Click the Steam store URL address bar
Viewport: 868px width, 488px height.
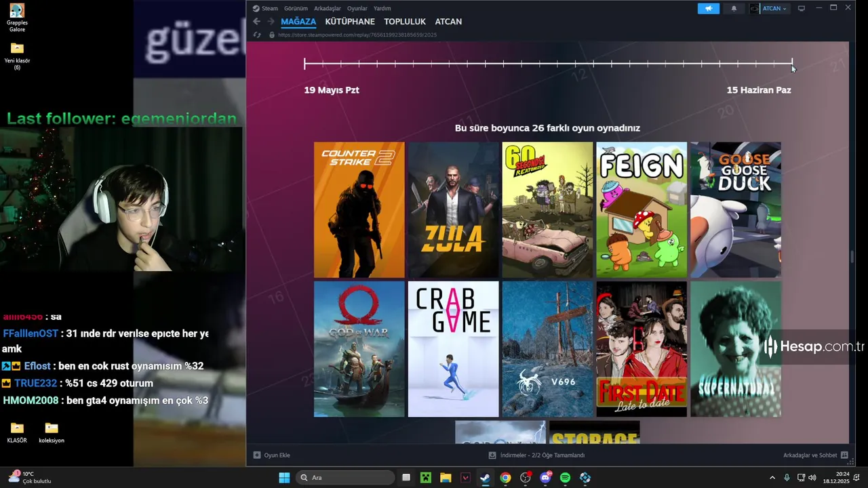(x=357, y=35)
